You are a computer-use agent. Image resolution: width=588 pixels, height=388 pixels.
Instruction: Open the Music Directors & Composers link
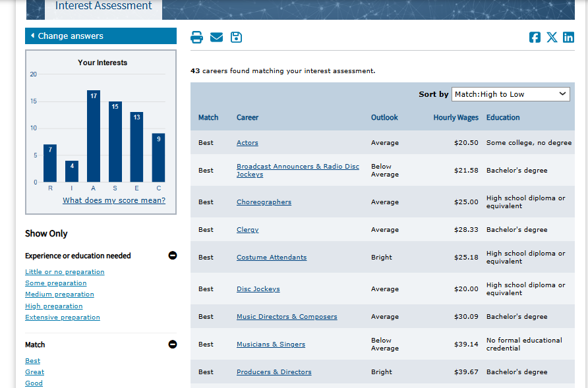(287, 317)
